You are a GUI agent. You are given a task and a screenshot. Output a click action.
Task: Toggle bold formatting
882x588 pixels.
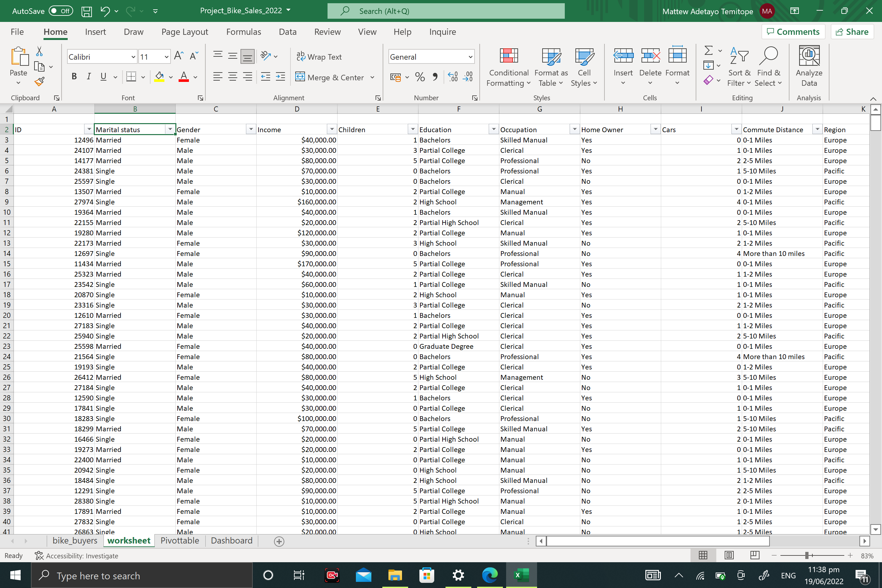coord(74,76)
